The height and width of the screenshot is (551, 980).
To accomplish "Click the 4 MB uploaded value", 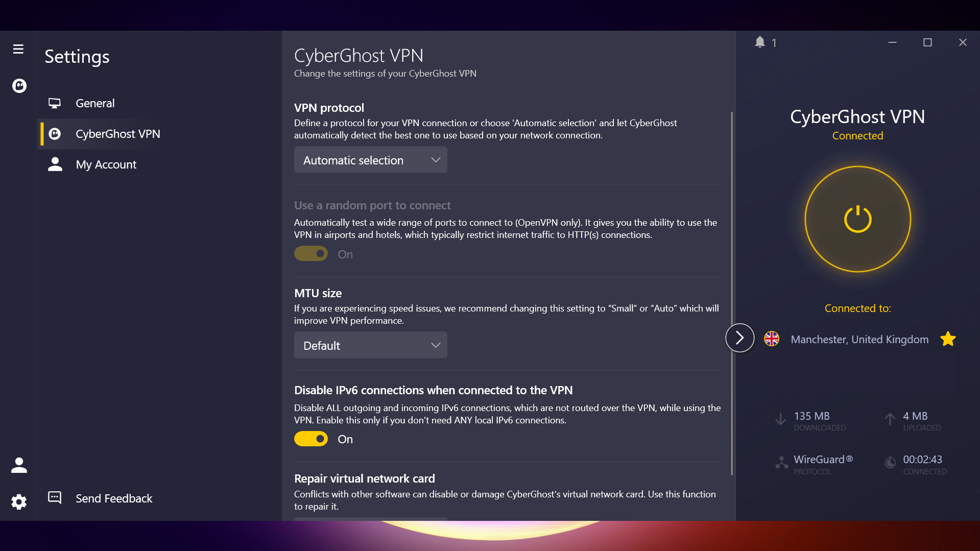I will [x=915, y=416].
